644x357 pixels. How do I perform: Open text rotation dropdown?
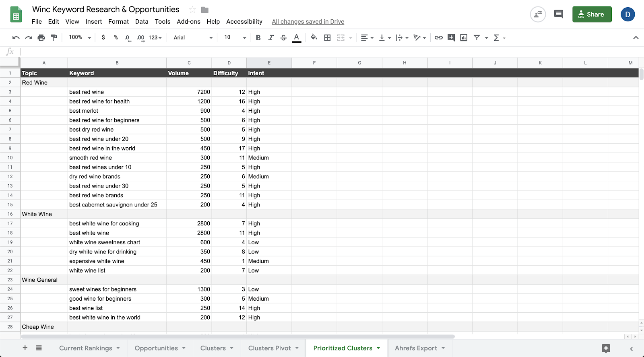pyautogui.click(x=419, y=37)
